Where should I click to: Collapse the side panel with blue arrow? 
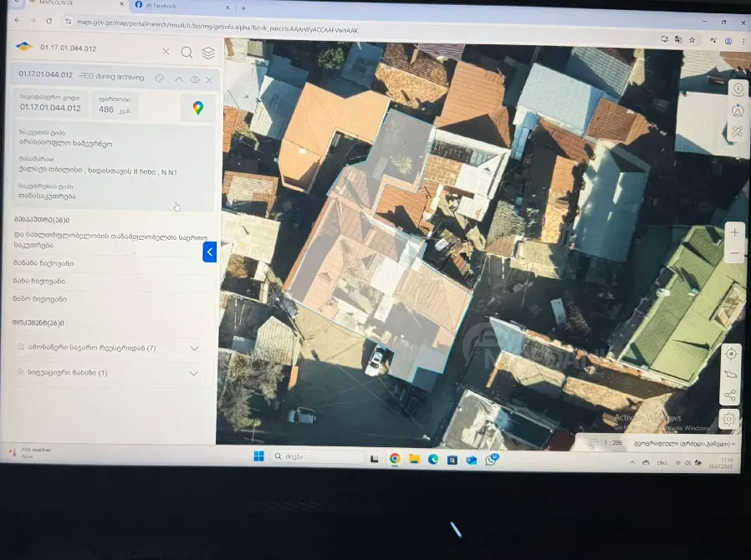[x=210, y=251]
